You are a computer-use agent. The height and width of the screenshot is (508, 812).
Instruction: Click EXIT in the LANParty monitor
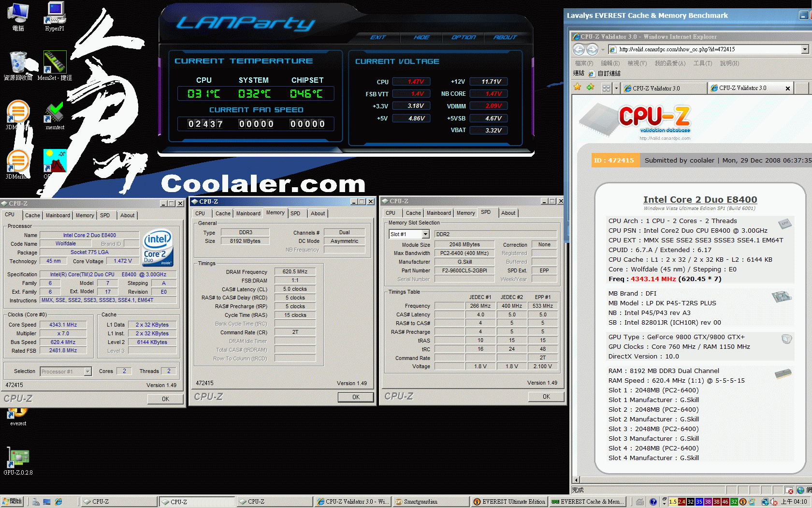pos(378,37)
